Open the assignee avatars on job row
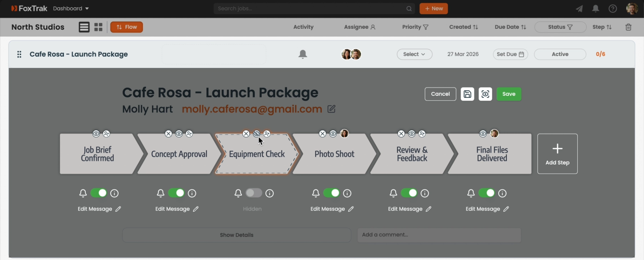This screenshot has width=644, height=260. tap(351, 54)
